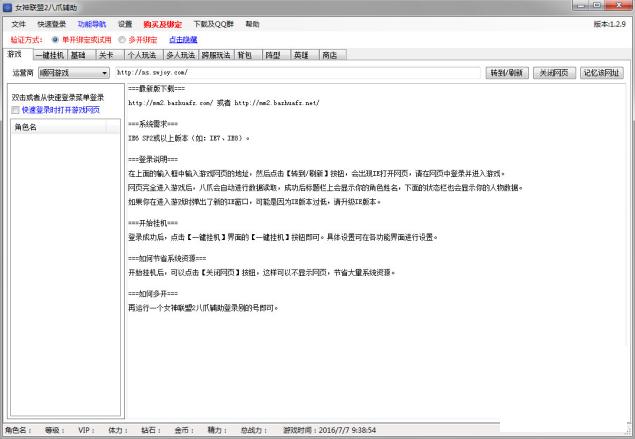
Task: Enable 快速登录时打开游戏网页 checkbox
Action: [16, 109]
